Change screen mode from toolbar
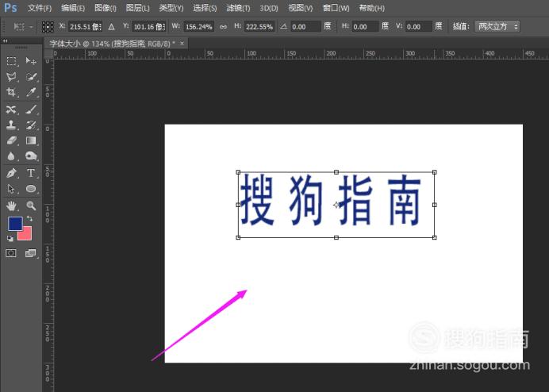The height and width of the screenshot is (392, 549). (31, 253)
